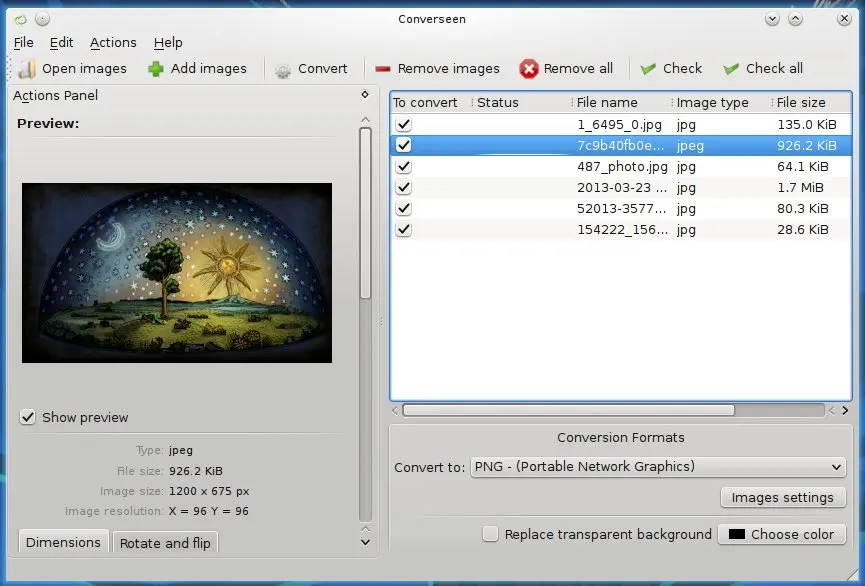Uncheck the 1_6495_0.jpg convert checkbox
The height and width of the screenshot is (586, 865).
click(404, 124)
